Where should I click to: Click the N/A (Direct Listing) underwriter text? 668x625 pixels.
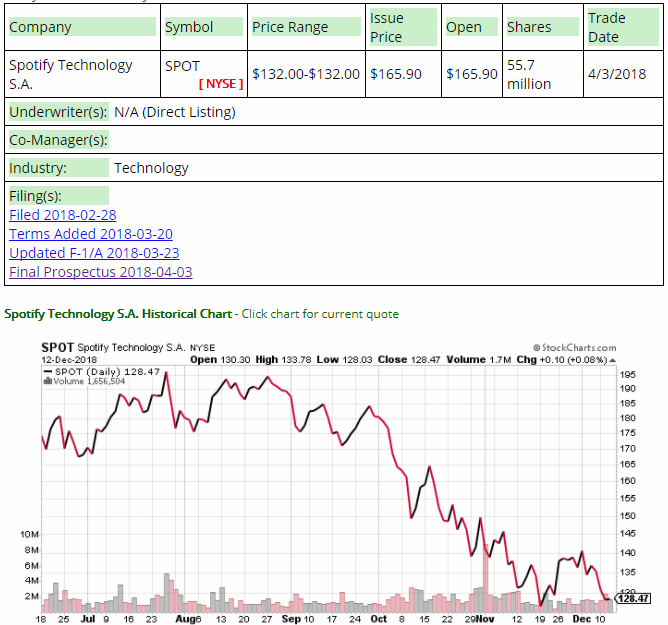click(x=175, y=112)
